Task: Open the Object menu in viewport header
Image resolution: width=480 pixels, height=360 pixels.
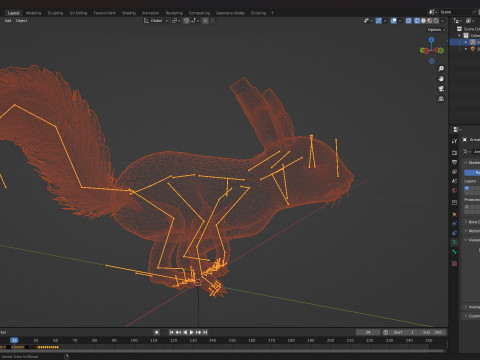Action: pyautogui.click(x=22, y=21)
